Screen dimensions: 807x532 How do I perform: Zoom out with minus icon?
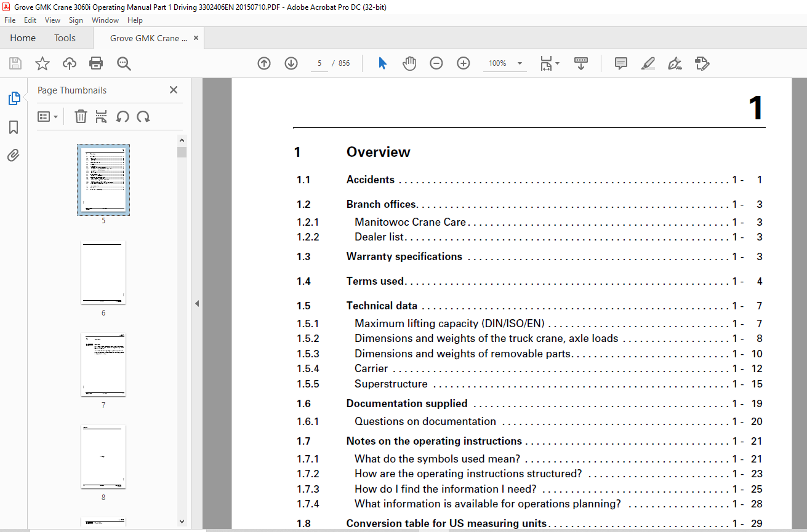pyautogui.click(x=436, y=63)
